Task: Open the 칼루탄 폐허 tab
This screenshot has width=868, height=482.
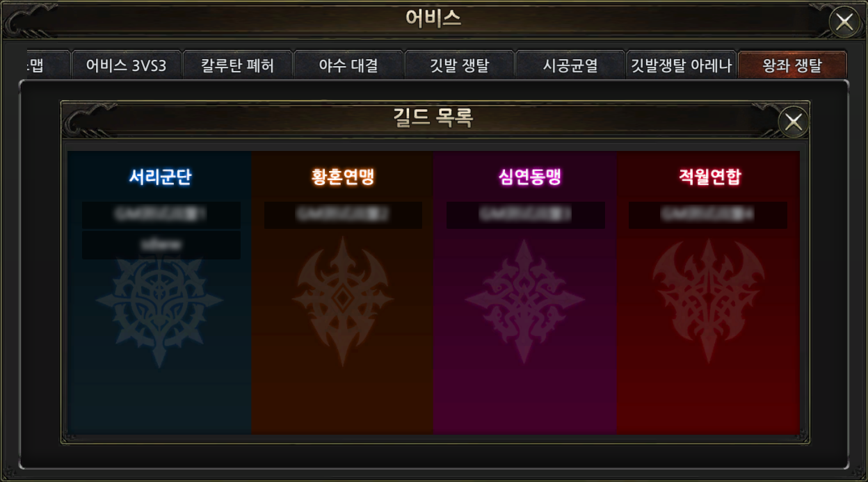Action: [x=237, y=65]
